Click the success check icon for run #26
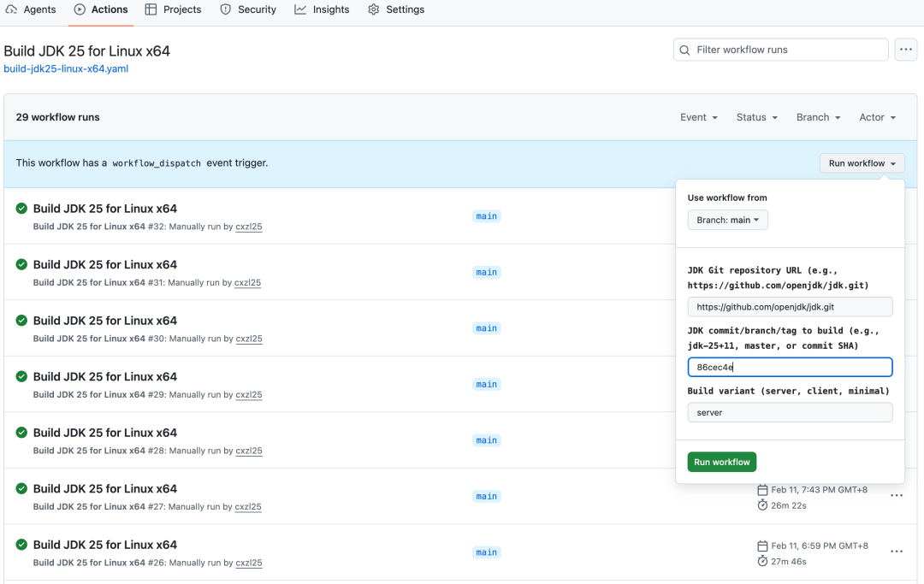 pos(21,545)
